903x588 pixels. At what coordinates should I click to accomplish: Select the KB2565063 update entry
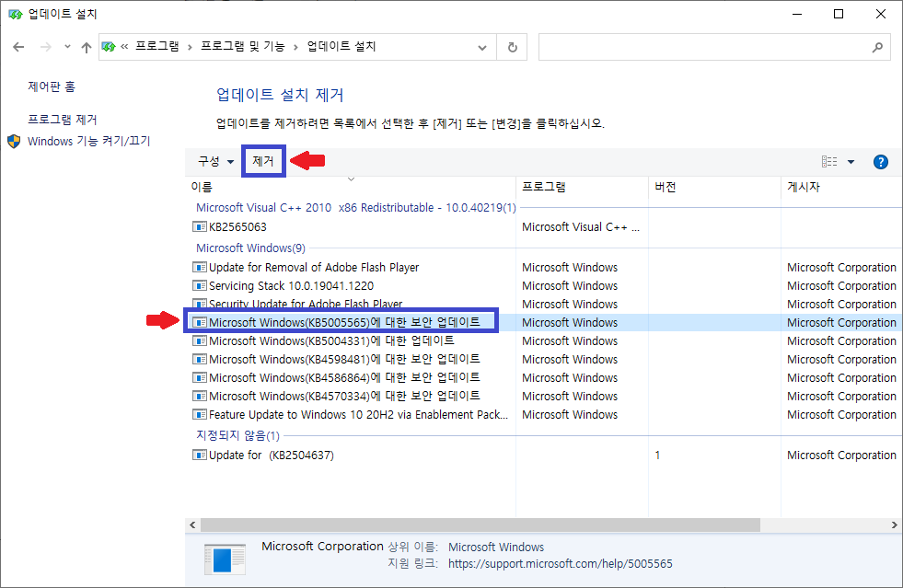[x=237, y=227]
